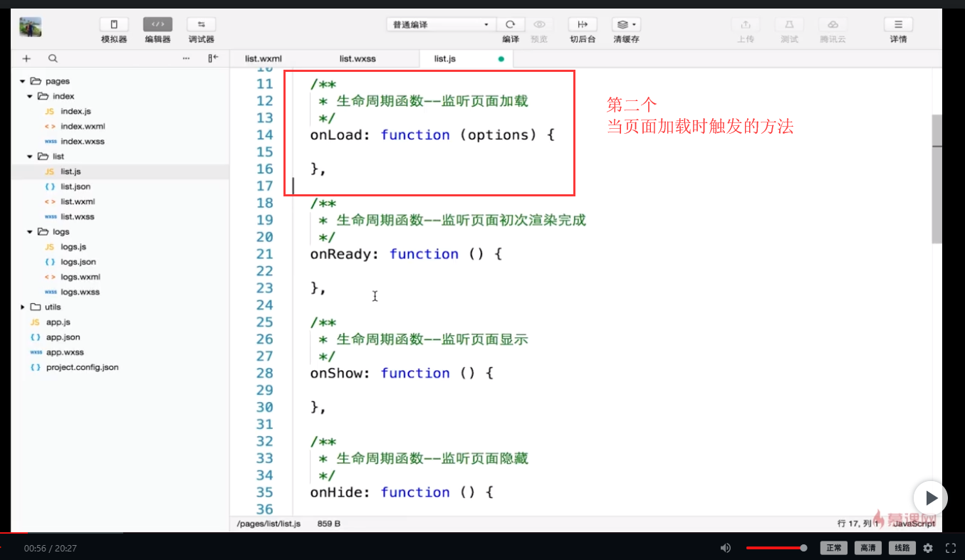Image resolution: width=965 pixels, height=560 pixels.
Task: Select the list.js tab
Action: tap(445, 58)
